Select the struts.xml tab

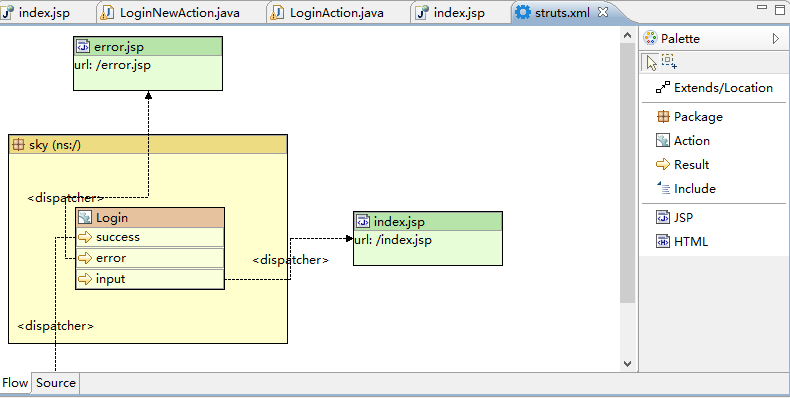(x=562, y=13)
